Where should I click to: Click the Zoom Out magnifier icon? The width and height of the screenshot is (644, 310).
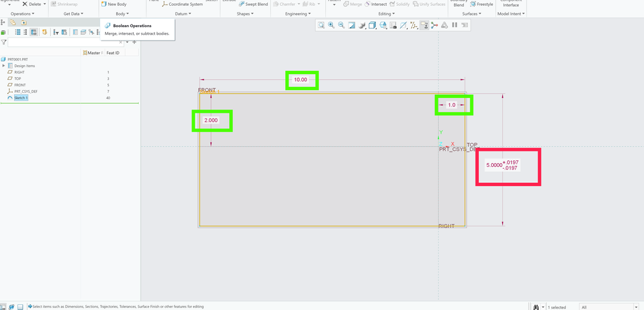[341, 25]
